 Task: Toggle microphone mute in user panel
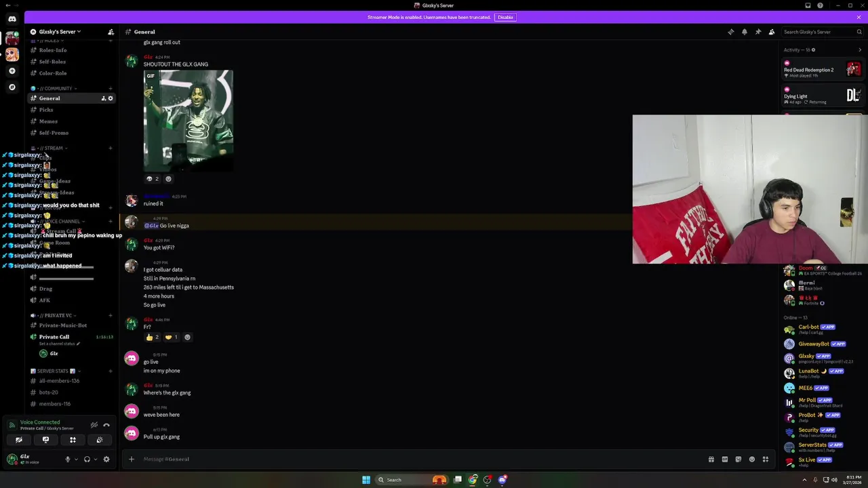pos(67,459)
